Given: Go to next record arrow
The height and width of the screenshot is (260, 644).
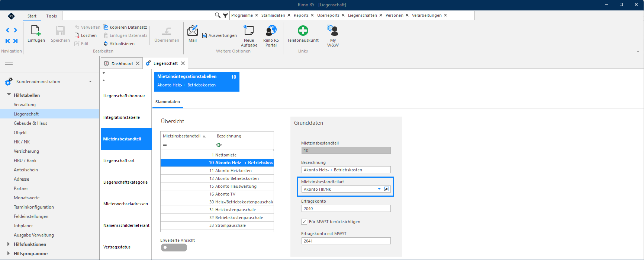Looking at the screenshot, I should click(16, 30).
